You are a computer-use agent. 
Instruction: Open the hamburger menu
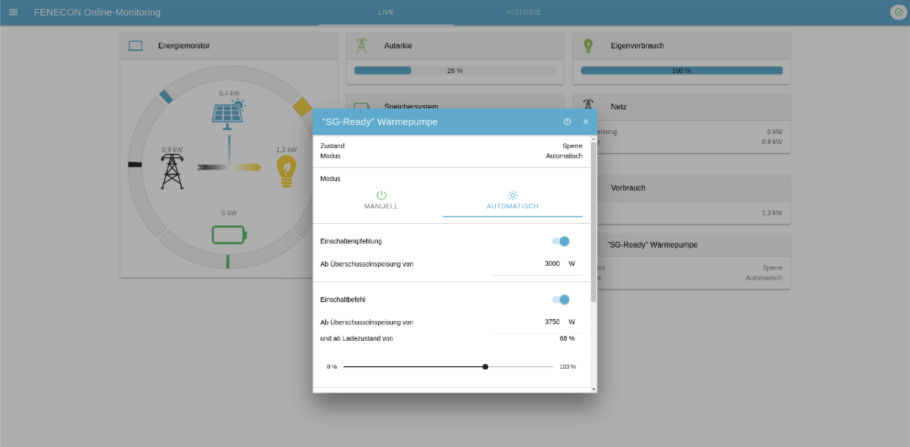13,12
